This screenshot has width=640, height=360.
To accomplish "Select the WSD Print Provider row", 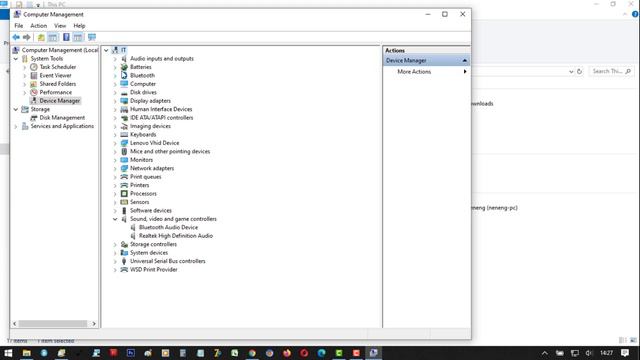I will point(153,270).
